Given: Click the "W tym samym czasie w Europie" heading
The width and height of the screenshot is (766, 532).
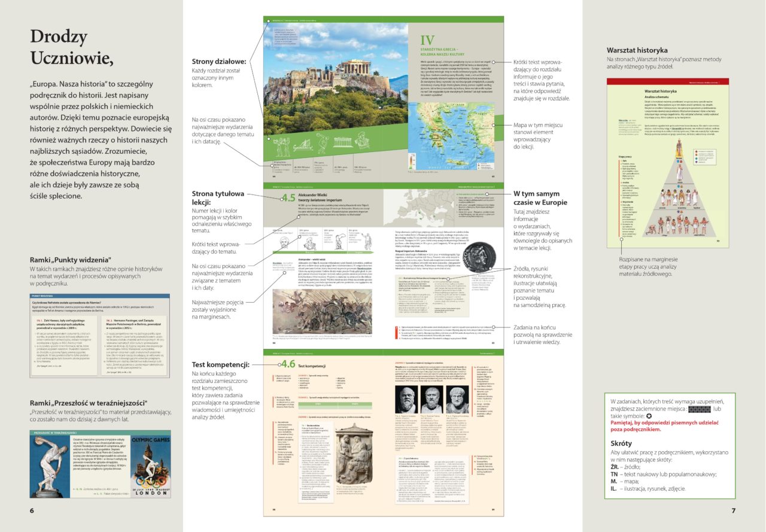Looking at the screenshot, I should [540, 198].
